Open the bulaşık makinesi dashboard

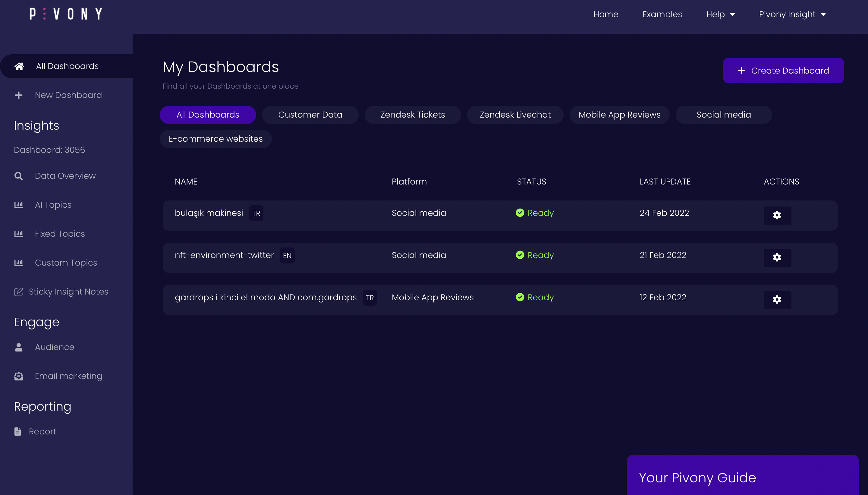pos(209,213)
